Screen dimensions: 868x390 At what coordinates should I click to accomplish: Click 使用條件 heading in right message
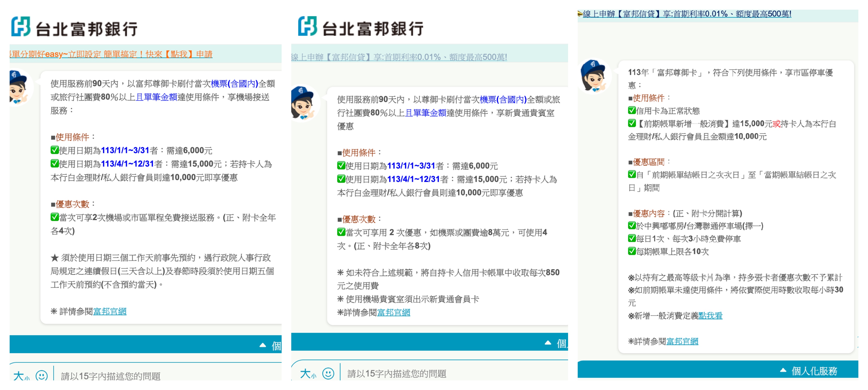point(648,98)
